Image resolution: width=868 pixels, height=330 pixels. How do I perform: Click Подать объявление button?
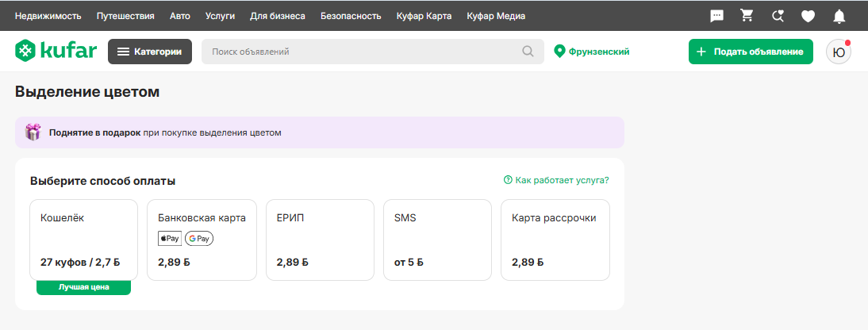tap(751, 52)
